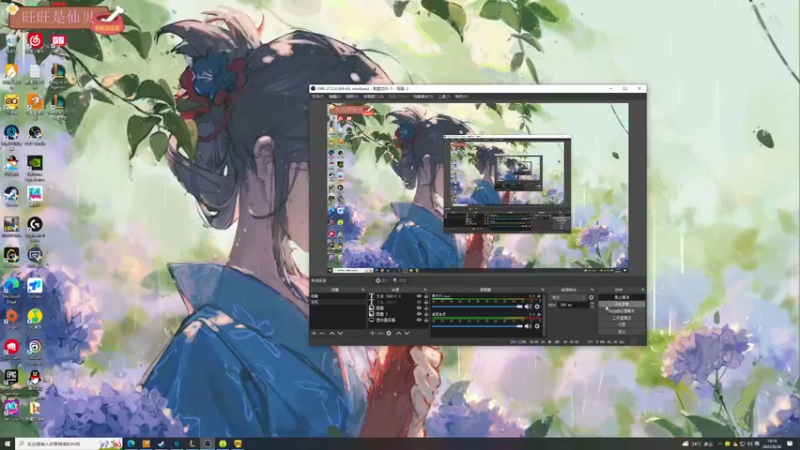Click the Properties button above the Sources dock
This screenshot has width=800, height=450.
(382, 280)
